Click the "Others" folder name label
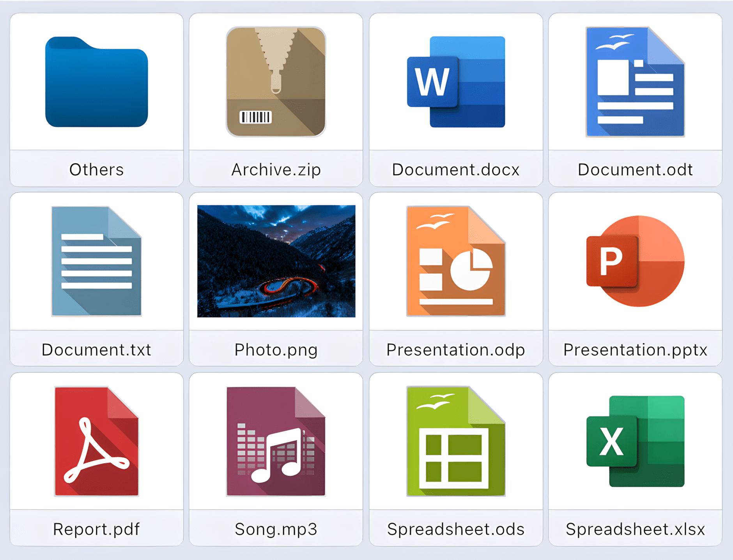The width and height of the screenshot is (733, 560). coord(96,170)
